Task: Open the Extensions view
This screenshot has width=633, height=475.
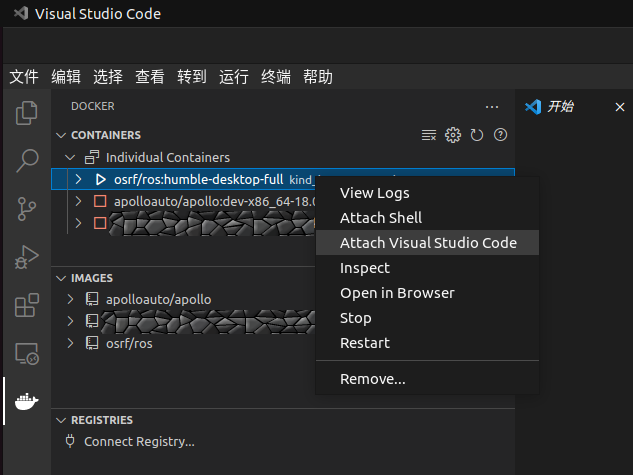Action: [x=27, y=305]
